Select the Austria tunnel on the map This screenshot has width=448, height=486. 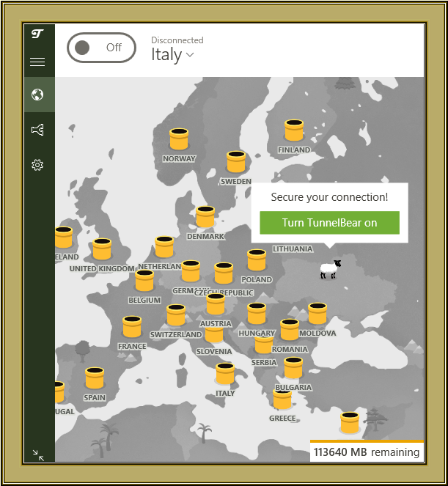pyautogui.click(x=216, y=304)
